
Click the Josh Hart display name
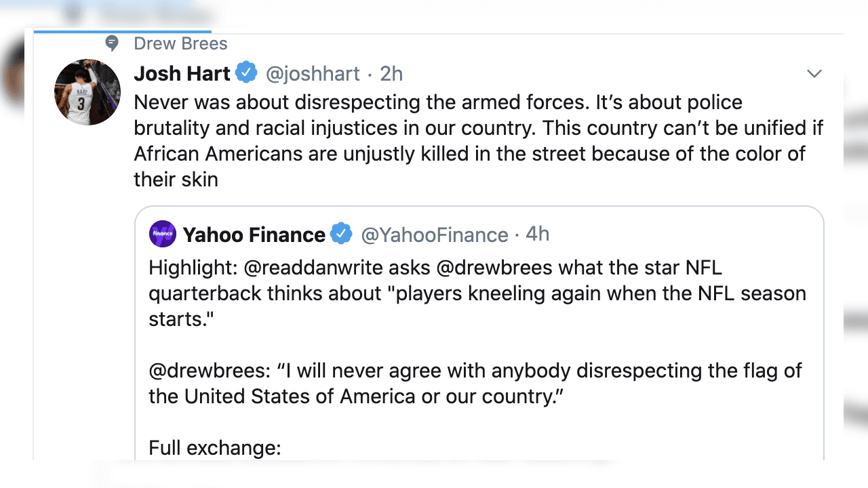click(x=182, y=73)
